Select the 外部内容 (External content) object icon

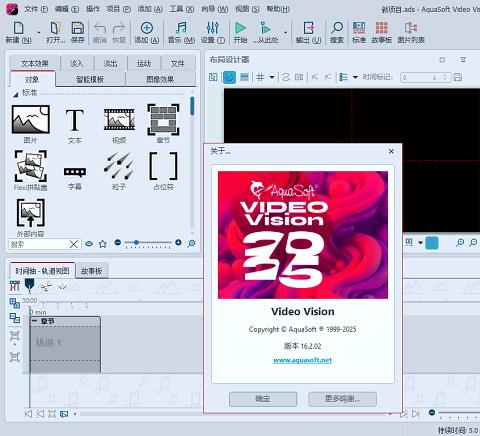pyautogui.click(x=31, y=213)
